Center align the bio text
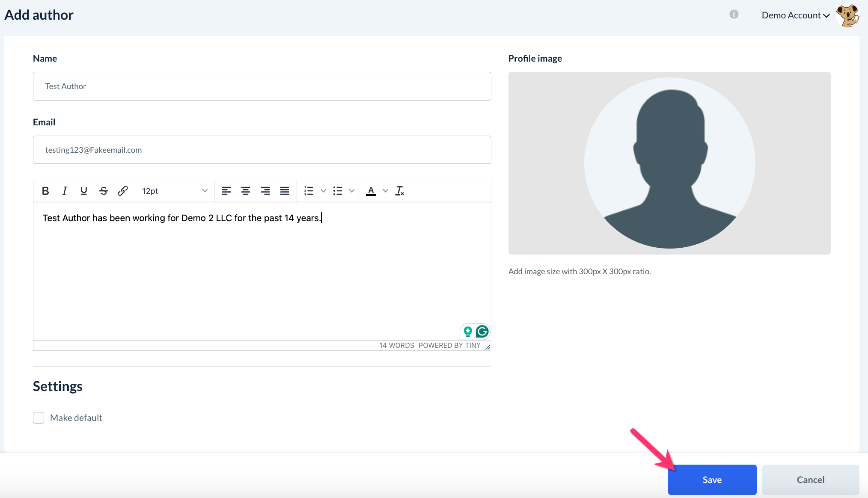Image resolution: width=868 pixels, height=498 pixels. pos(246,191)
